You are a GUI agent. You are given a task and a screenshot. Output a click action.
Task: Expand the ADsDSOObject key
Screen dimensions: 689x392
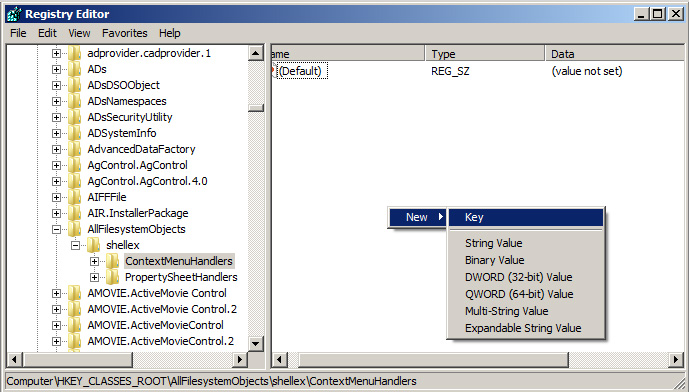coord(56,85)
